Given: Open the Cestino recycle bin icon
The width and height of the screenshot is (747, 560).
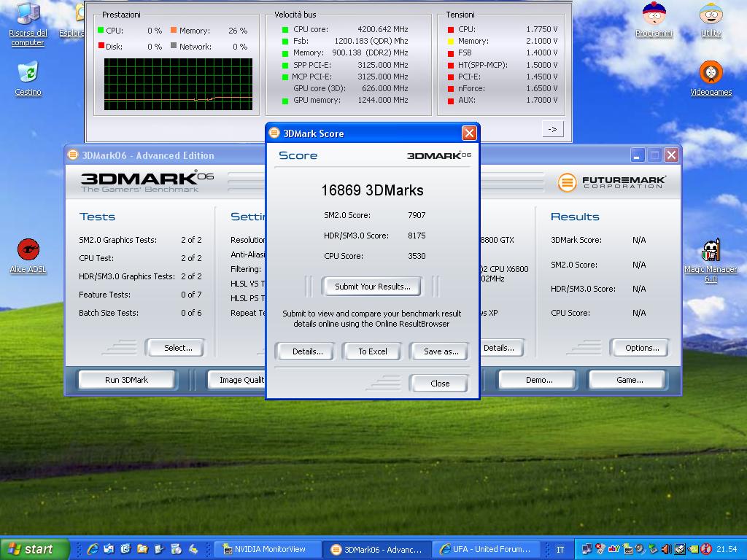Looking at the screenshot, I should (x=28, y=79).
